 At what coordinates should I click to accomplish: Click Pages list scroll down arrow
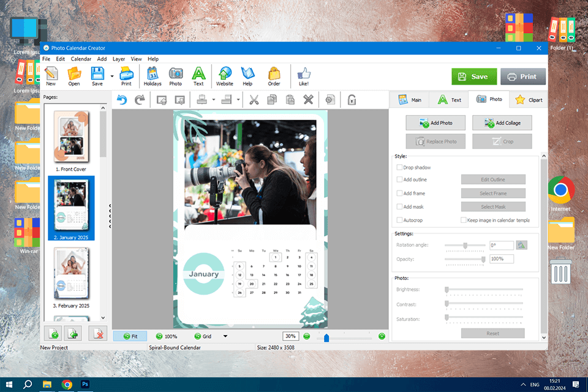point(103,318)
